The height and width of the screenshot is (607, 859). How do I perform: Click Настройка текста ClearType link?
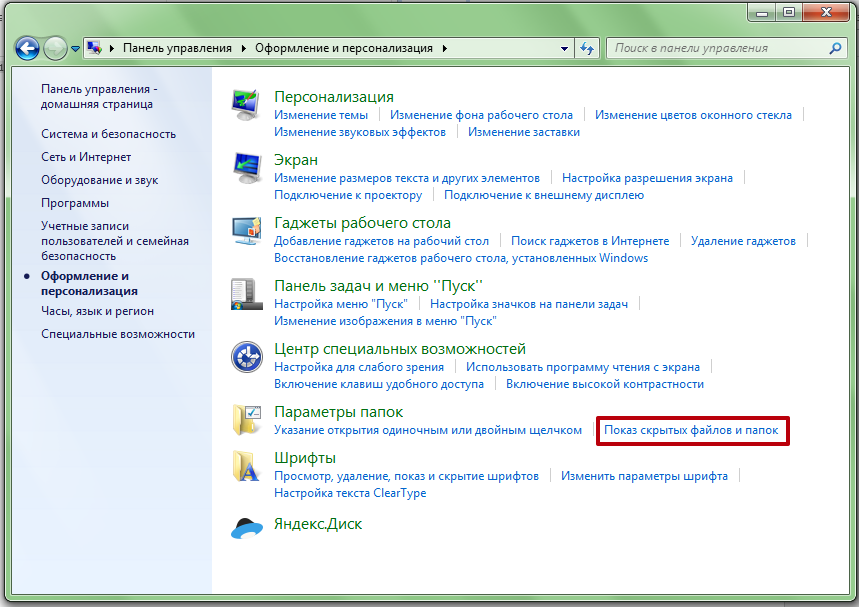[x=350, y=493]
